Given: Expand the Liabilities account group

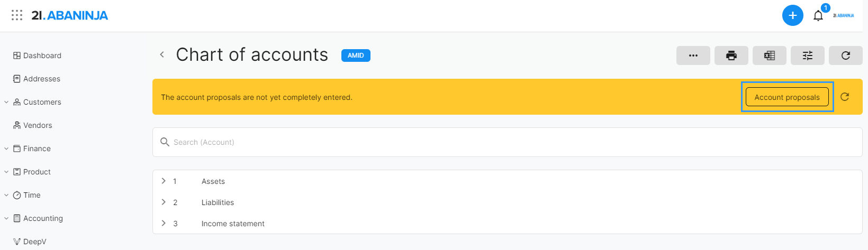Looking at the screenshot, I should click(164, 202).
